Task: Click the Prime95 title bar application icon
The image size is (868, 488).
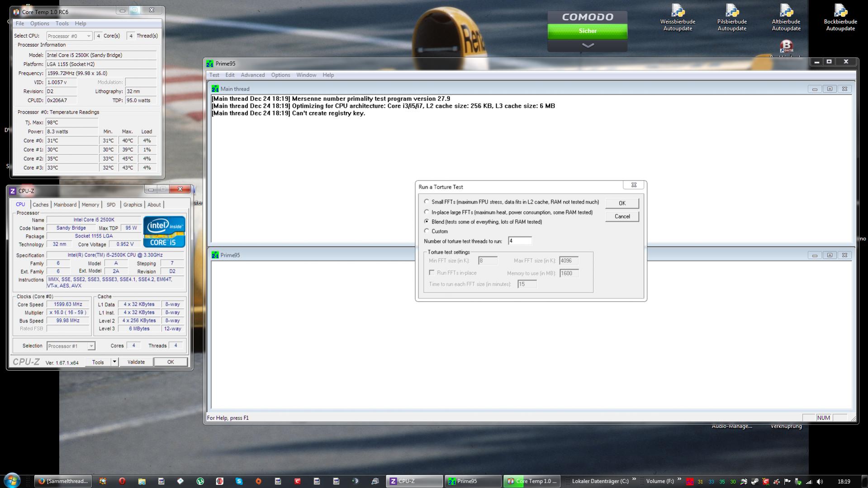Action: tap(209, 64)
